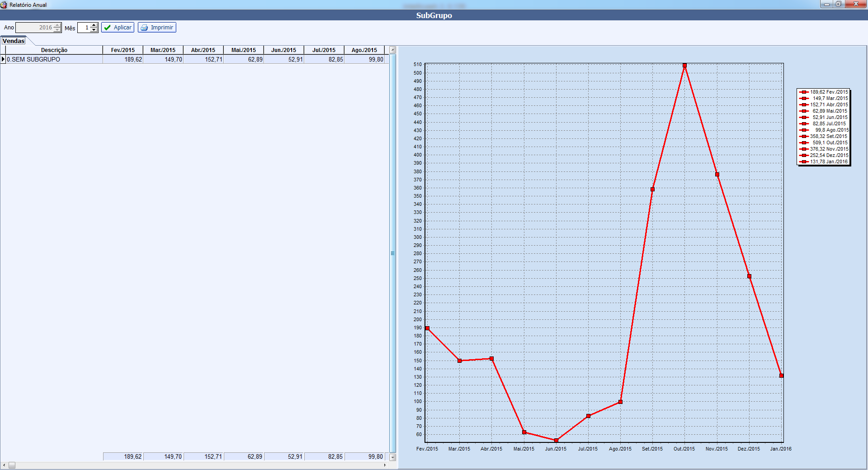Click the Imprimir button
The height and width of the screenshot is (470, 868).
point(157,28)
